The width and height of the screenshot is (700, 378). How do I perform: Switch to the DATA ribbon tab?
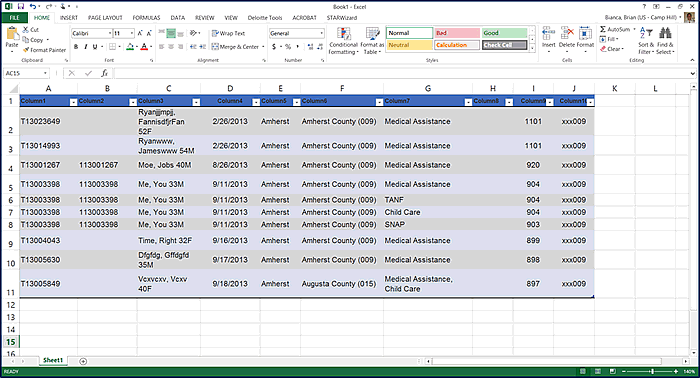tap(177, 18)
